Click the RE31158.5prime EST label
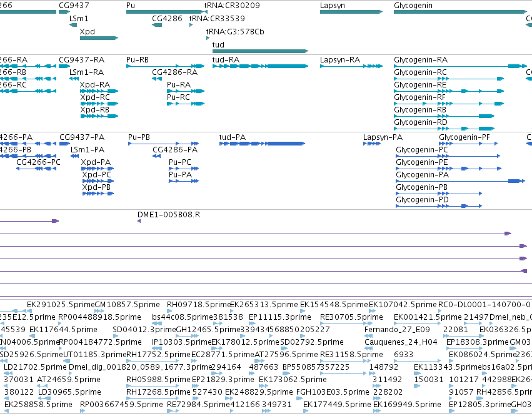The width and height of the screenshot is (532, 414). [351, 355]
